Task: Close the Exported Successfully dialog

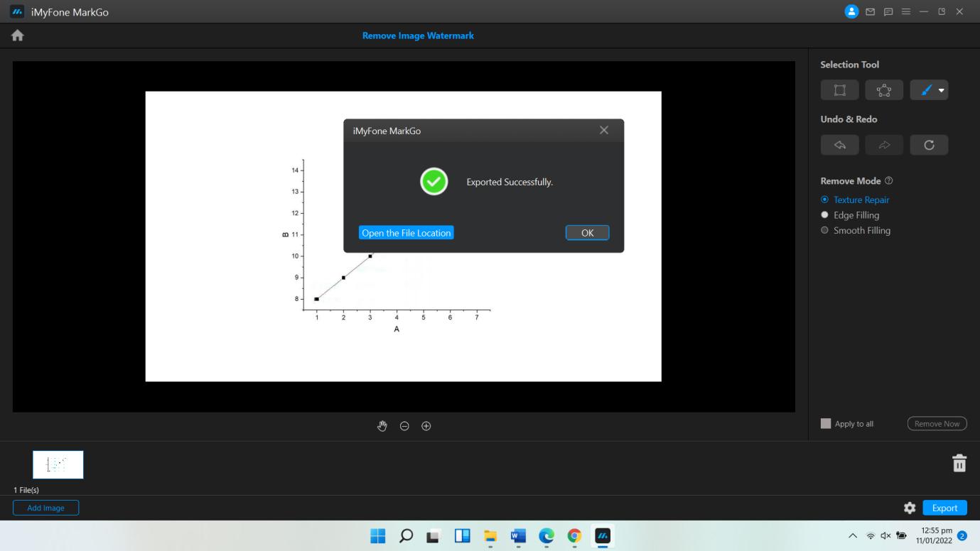Action: (604, 130)
